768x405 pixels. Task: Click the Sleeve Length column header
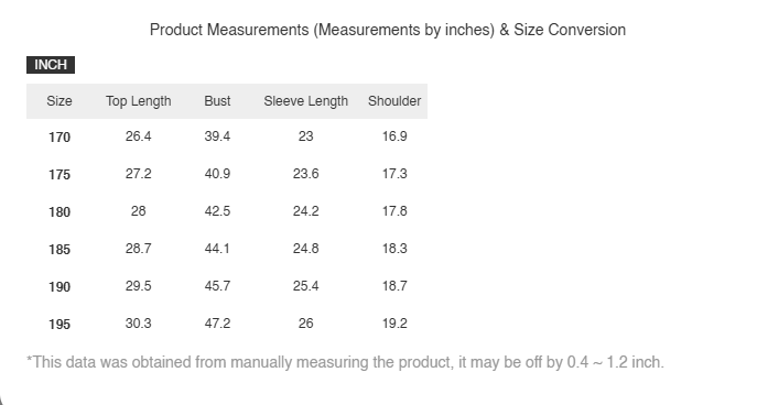306,101
